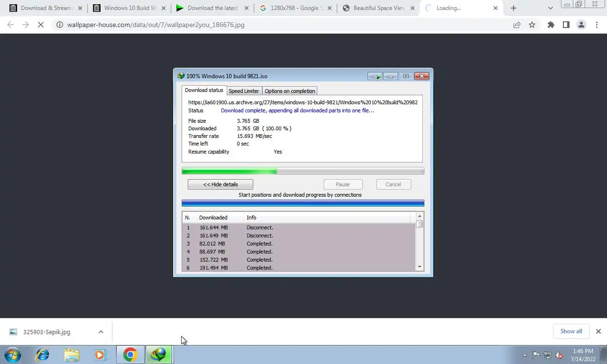Click the Cancel button in download dialog
The width and height of the screenshot is (607, 364).
393,184
